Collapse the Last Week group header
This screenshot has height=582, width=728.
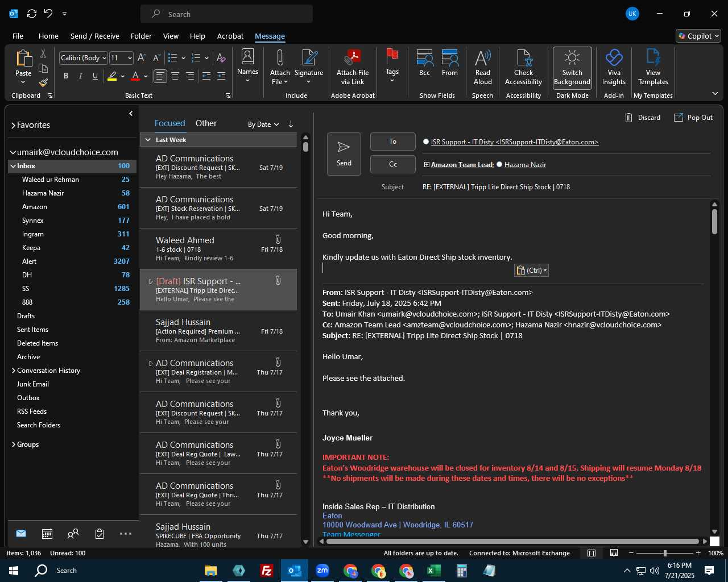148,140
